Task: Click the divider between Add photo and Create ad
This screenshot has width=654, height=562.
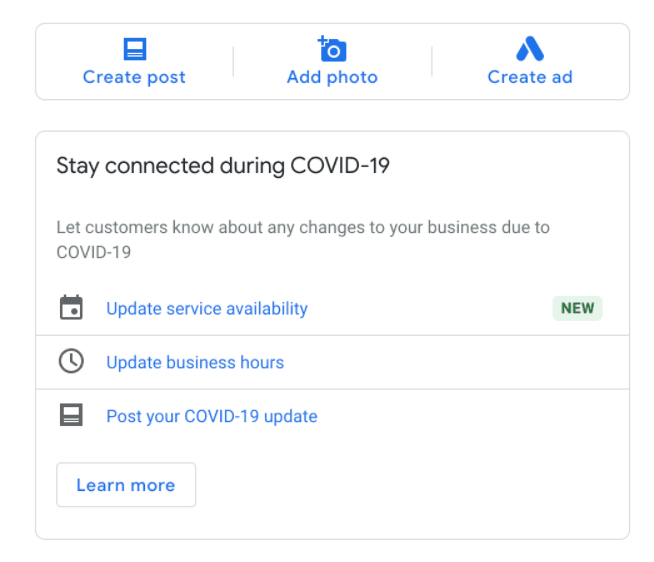Action: tap(432, 62)
